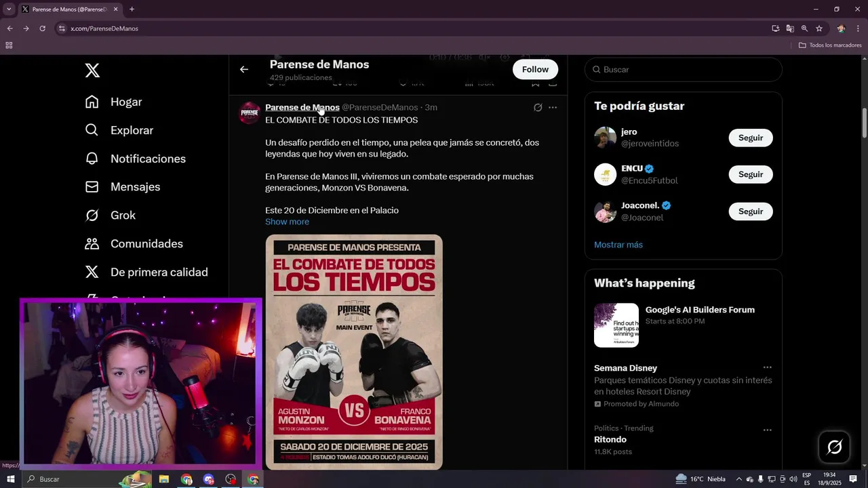The height and width of the screenshot is (488, 868).
Task: Click the Grok sidebar icon
Action: 92,216
